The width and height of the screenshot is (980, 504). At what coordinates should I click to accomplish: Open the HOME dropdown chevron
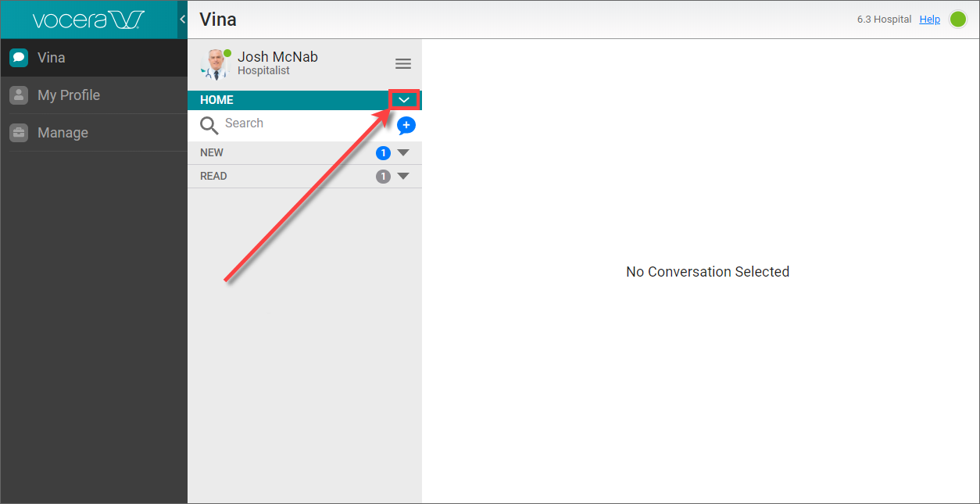tap(404, 100)
